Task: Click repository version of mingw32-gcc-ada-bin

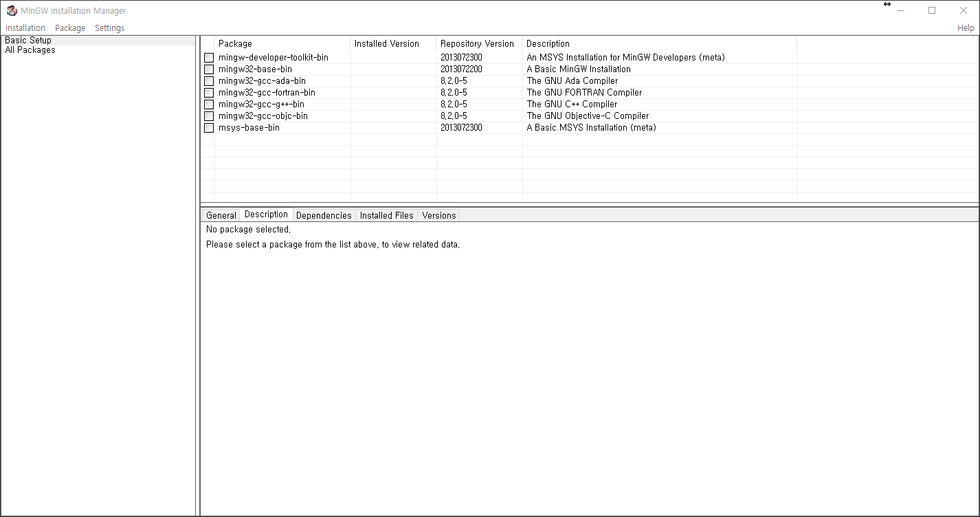Action: tap(454, 81)
